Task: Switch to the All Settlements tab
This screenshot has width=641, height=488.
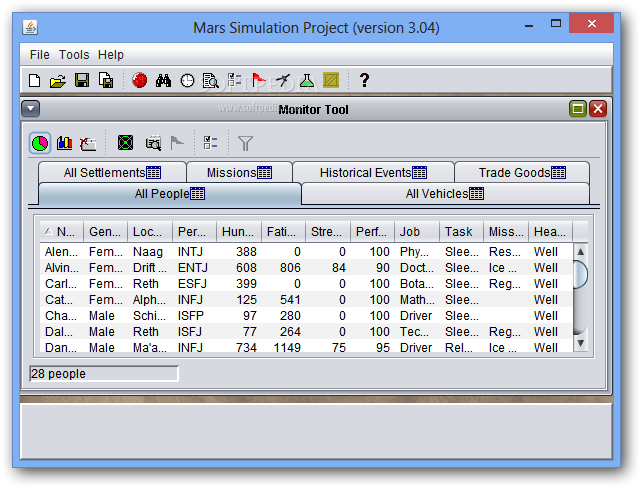Action: click(x=112, y=172)
